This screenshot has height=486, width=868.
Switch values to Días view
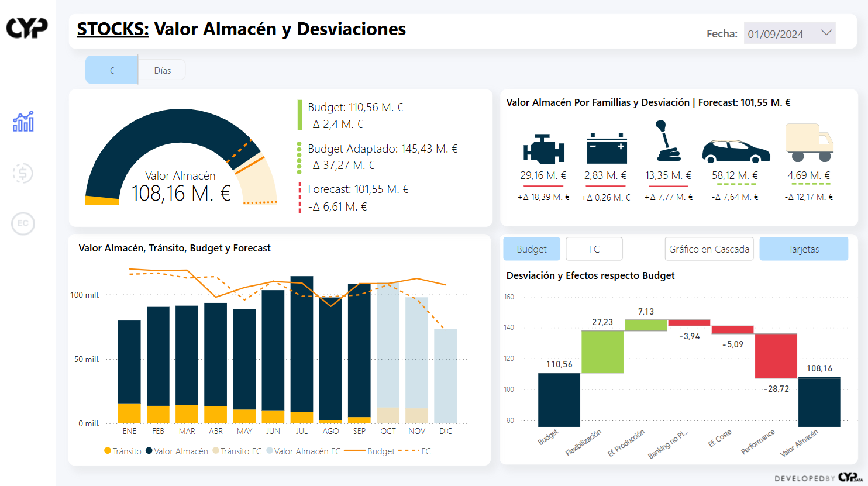[x=163, y=70]
